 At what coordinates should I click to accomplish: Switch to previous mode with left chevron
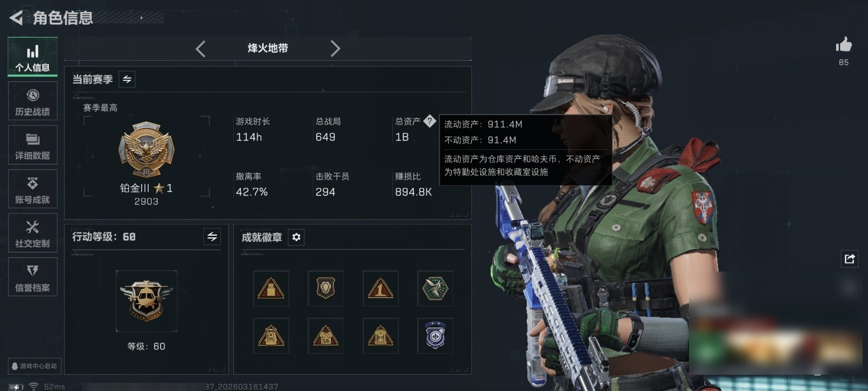coord(201,49)
